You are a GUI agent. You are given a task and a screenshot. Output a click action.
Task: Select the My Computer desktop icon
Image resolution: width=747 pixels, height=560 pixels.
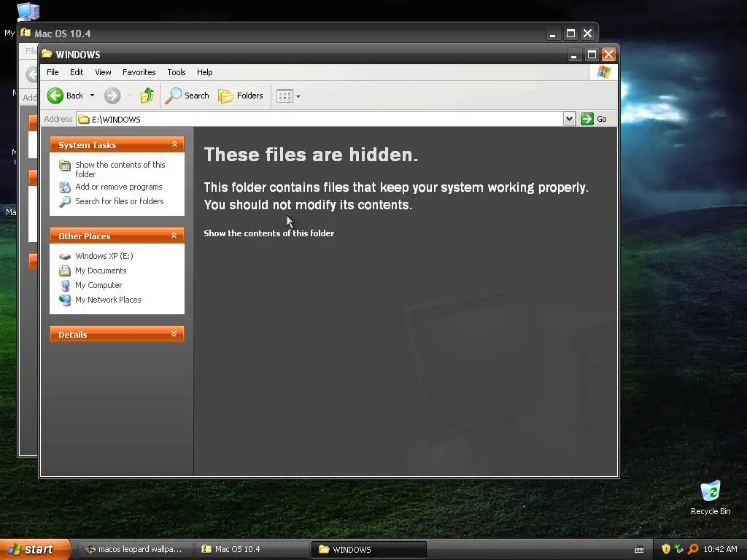tap(28, 12)
